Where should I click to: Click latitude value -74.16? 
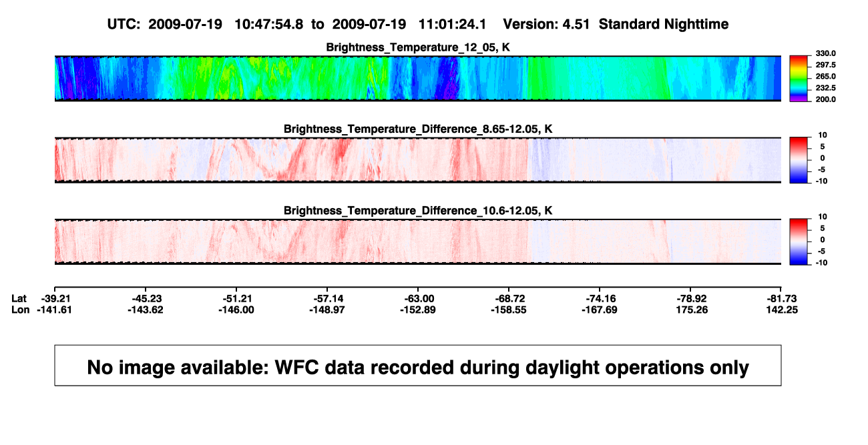tap(600, 298)
